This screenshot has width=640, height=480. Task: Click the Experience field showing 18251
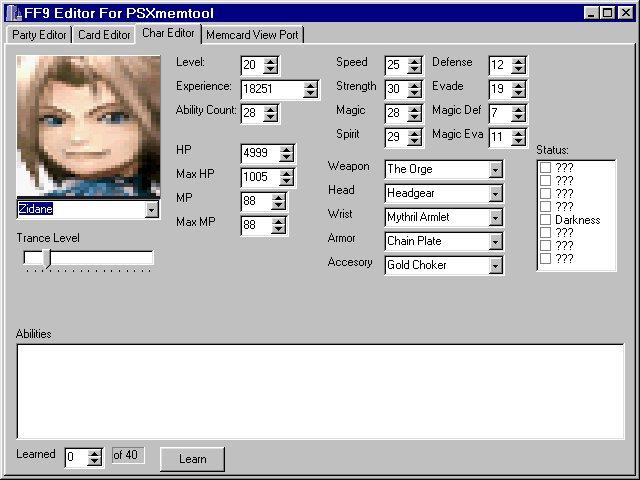tap(272, 89)
